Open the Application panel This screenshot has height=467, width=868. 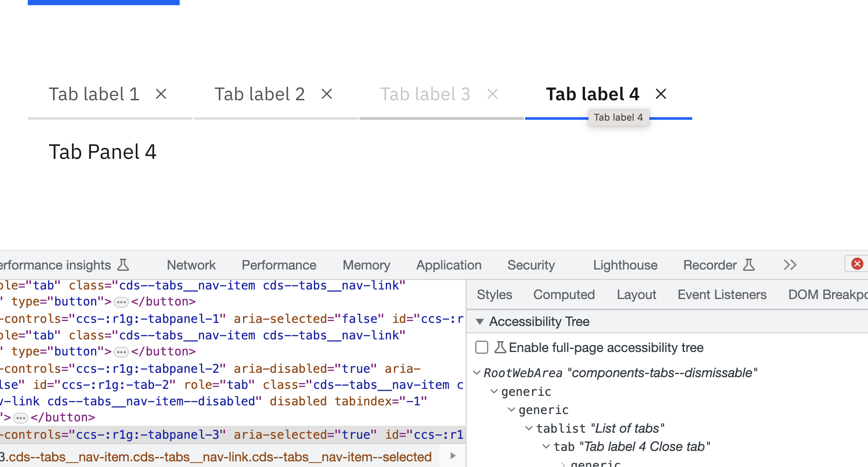coord(449,265)
